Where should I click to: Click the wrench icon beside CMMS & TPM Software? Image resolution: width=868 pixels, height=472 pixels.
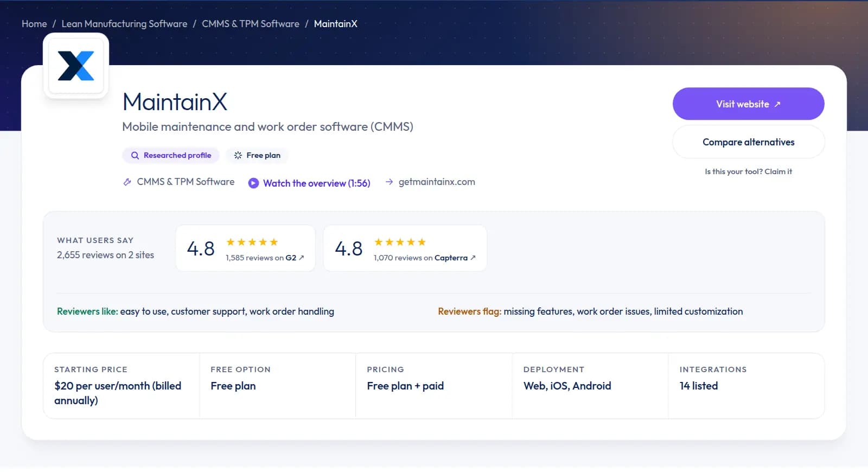(x=127, y=182)
